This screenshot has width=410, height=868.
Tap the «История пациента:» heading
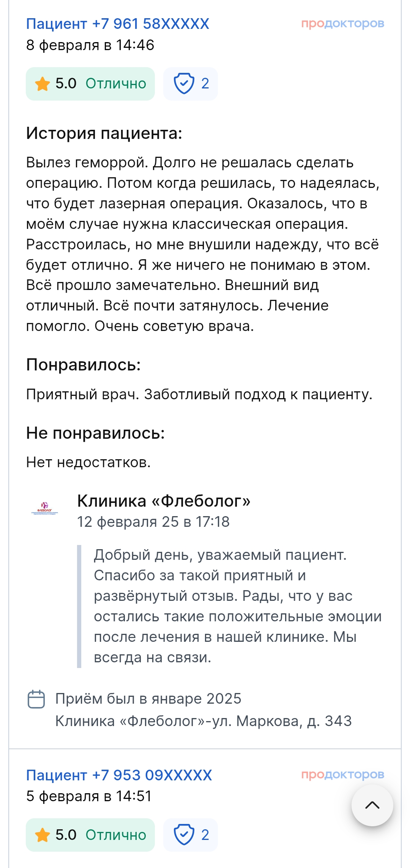[104, 133]
